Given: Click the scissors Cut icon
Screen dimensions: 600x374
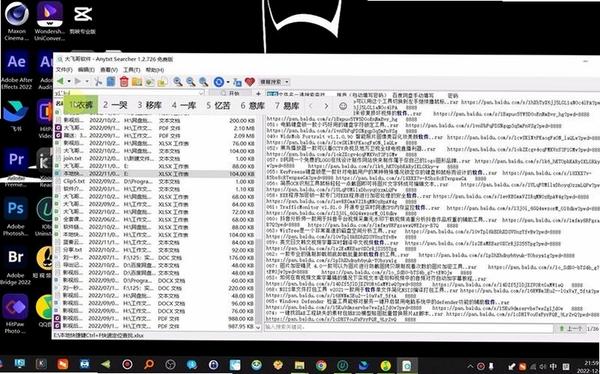Looking at the screenshot, I should (x=98, y=82).
